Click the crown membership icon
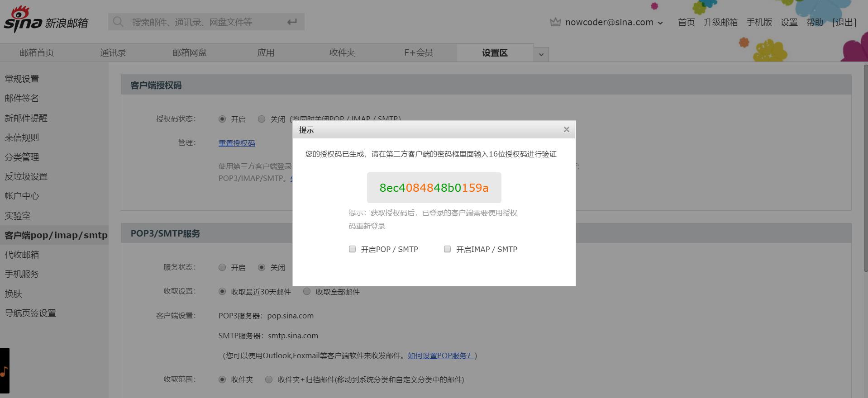 pos(555,22)
